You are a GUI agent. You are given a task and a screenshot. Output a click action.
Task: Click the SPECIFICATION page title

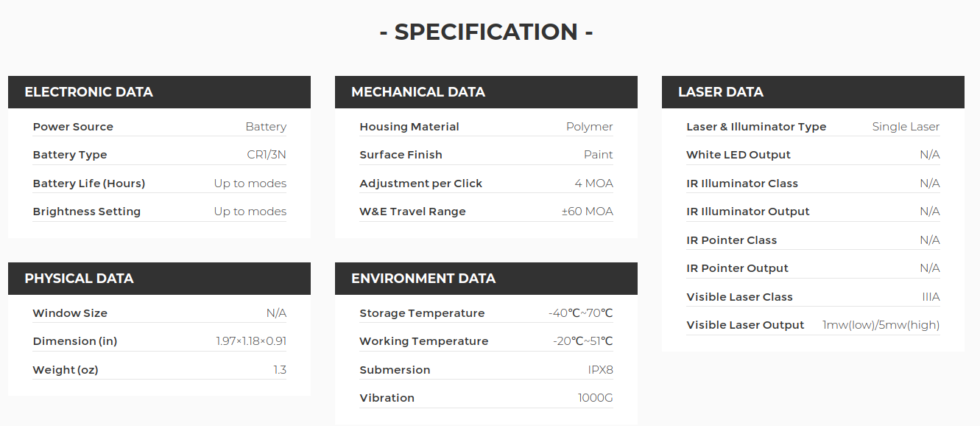coord(487,32)
